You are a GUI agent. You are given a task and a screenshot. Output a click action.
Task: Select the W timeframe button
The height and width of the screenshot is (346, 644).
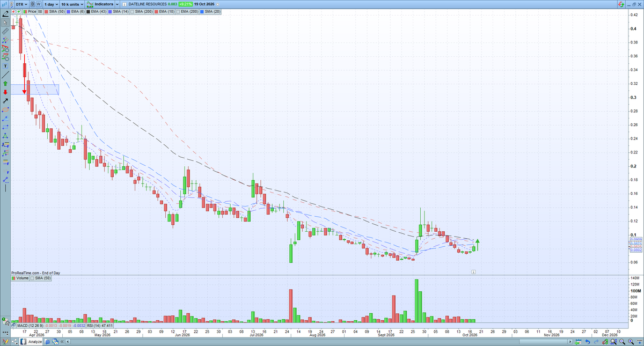[39, 4]
